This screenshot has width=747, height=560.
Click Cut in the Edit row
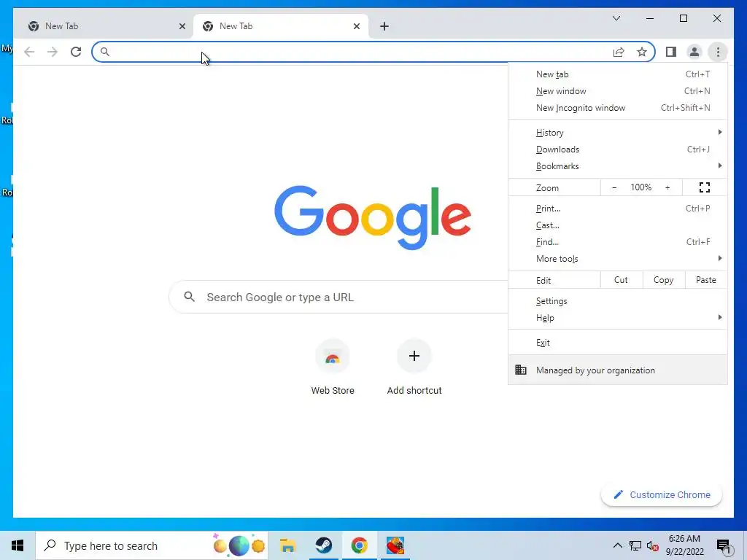(x=622, y=280)
